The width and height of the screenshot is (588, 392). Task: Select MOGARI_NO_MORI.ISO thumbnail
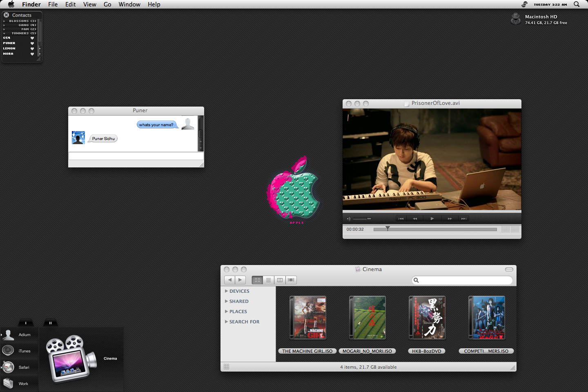coord(367,318)
